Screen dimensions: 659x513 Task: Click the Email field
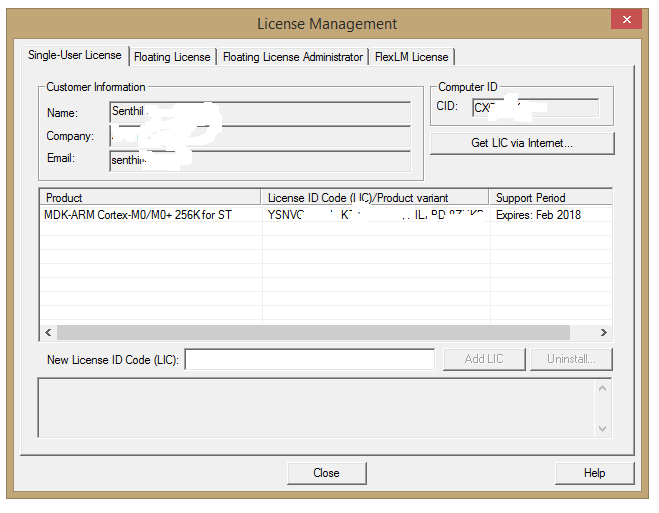coord(260,161)
